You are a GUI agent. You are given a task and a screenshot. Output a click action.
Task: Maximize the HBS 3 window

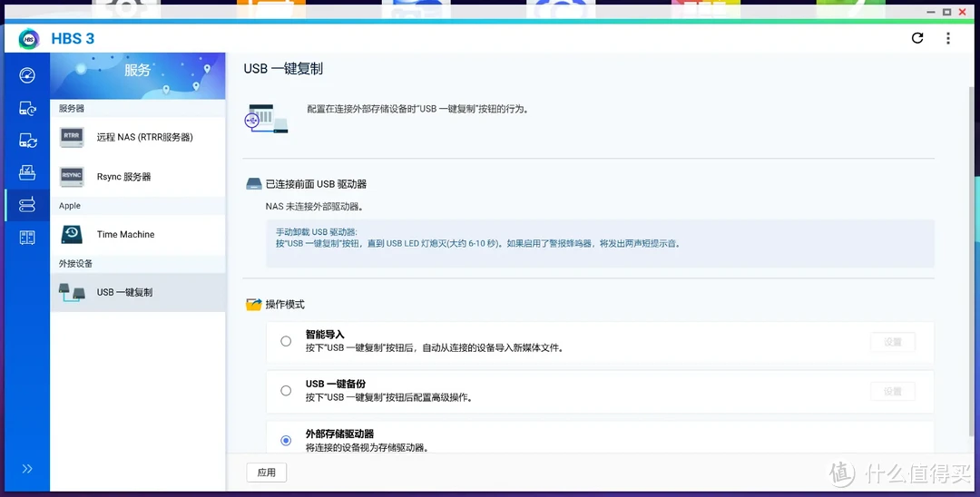pyautogui.click(x=946, y=12)
